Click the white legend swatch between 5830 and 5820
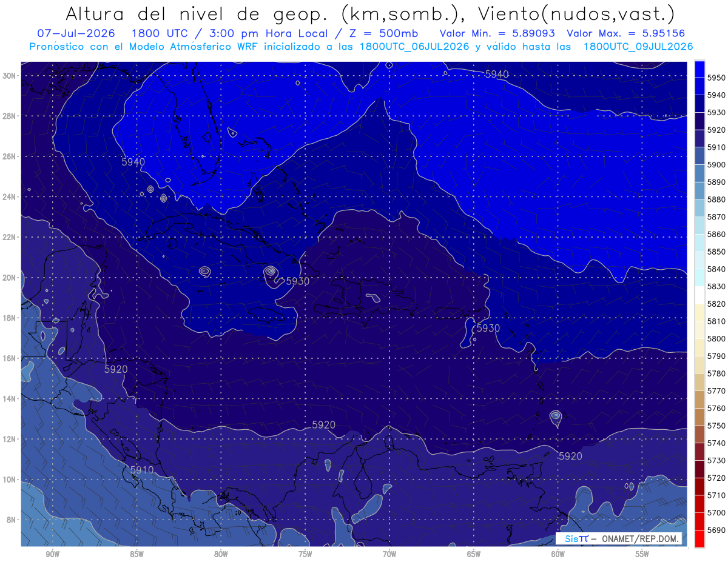Screen dimensions: 728x562 pos(699,295)
